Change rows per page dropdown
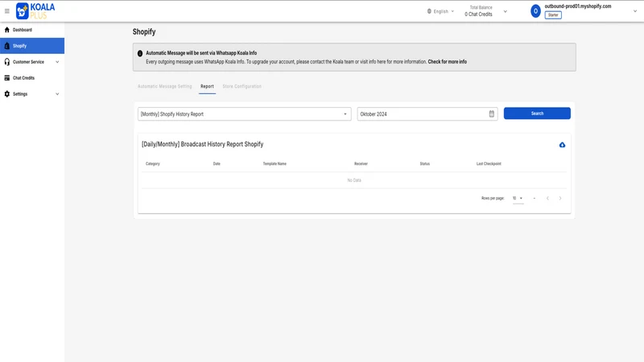The height and width of the screenshot is (362, 644). click(x=518, y=198)
